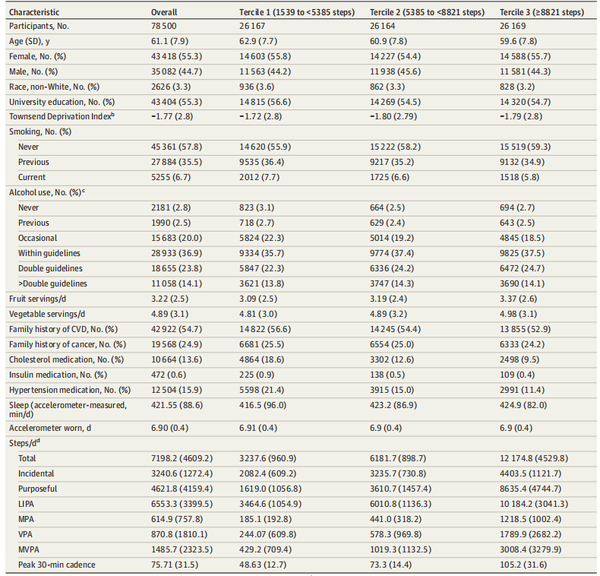Select the Fruit servings/d row label

(40, 299)
